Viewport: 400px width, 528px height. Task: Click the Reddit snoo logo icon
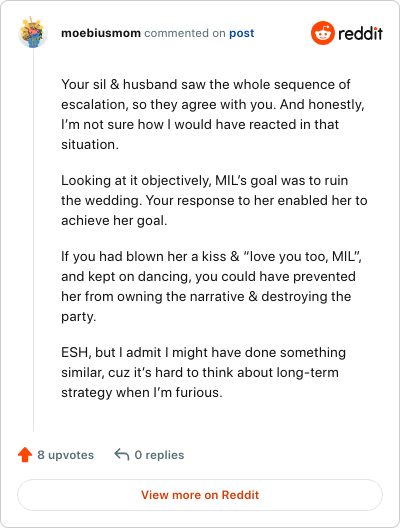[x=322, y=33]
